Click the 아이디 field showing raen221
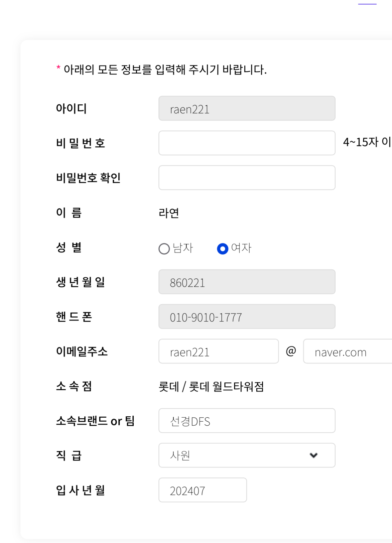 coord(247,108)
